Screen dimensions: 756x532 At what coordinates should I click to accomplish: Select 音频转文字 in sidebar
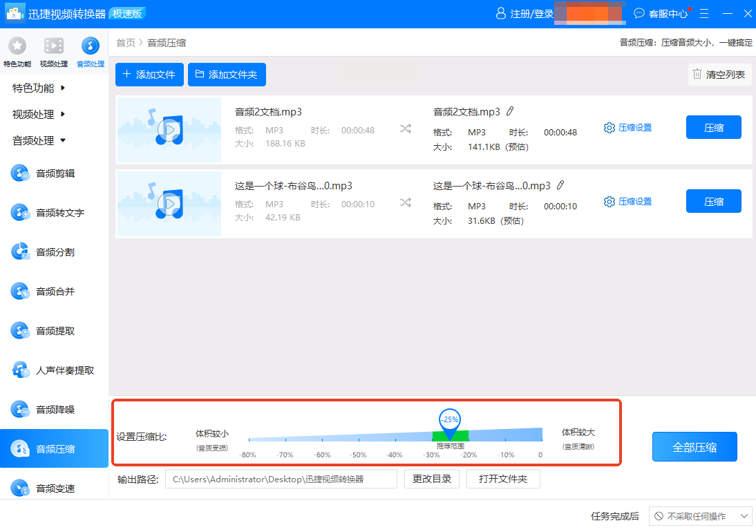click(x=60, y=213)
